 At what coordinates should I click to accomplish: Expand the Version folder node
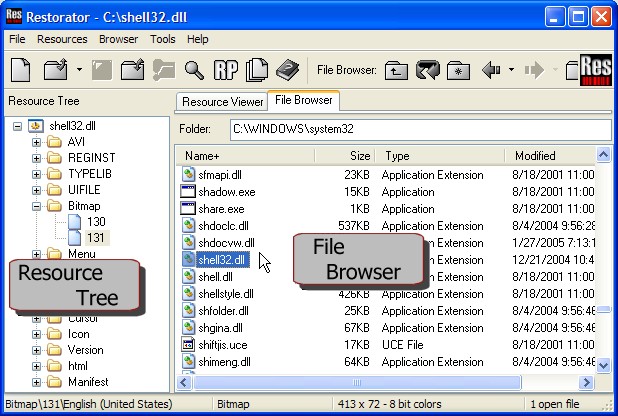36,350
